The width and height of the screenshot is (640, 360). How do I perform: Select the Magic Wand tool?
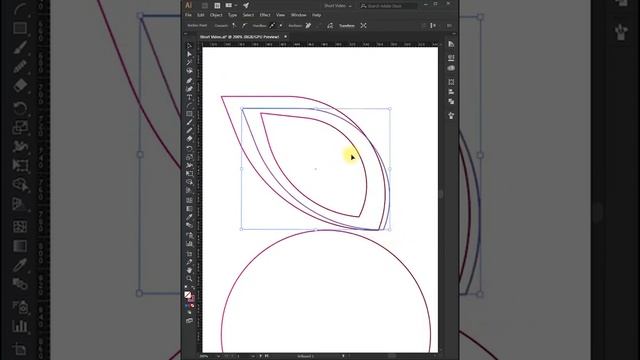[x=189, y=62]
